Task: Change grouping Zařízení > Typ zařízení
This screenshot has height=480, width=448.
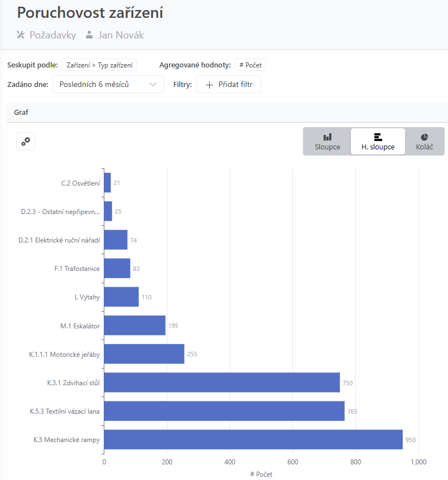Action: tap(99, 65)
